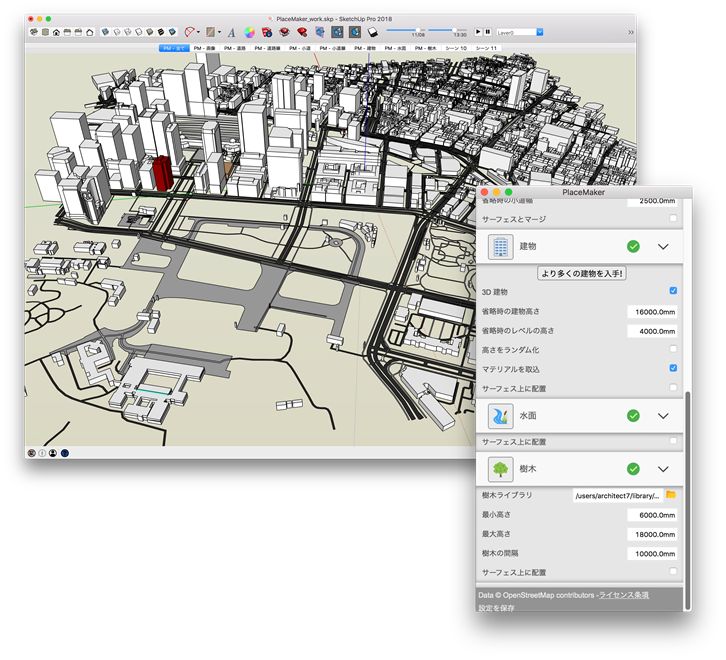Click the より多くの建物を入手! button
This screenshot has height=660, width=726.
coord(582,273)
